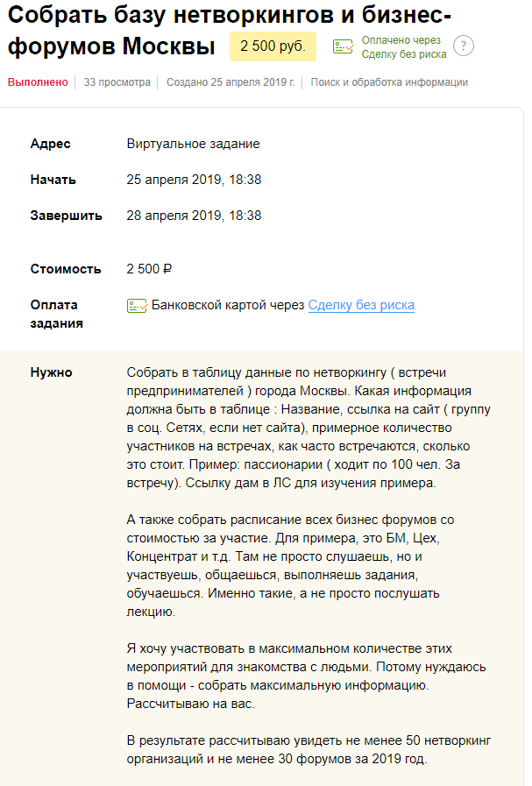This screenshot has height=786, width=532.
Task: Click the Виртуальное задание address value
Action: pyautogui.click(x=193, y=144)
